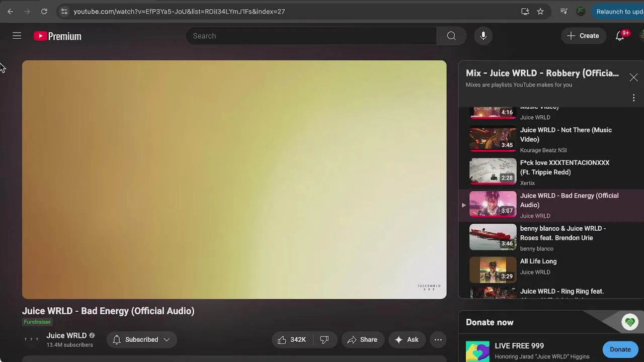Screen dimensions: 644x362
Task: Click the Donate button
Action: coord(620,349)
